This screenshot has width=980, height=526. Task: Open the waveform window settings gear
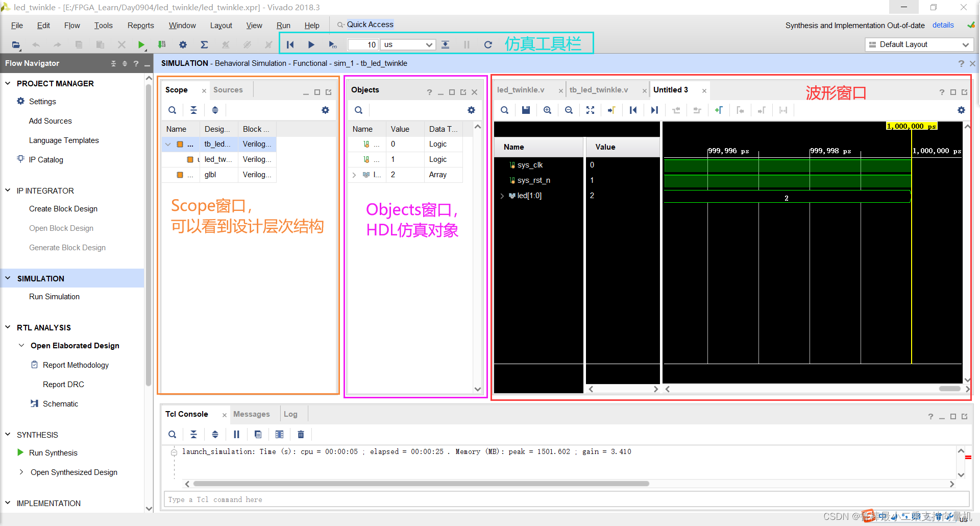click(961, 110)
